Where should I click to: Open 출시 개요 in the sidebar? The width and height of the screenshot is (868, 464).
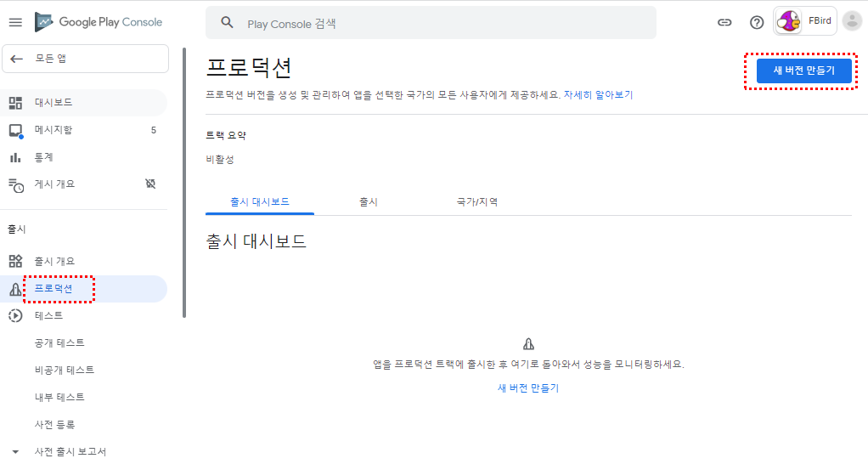(x=83, y=261)
